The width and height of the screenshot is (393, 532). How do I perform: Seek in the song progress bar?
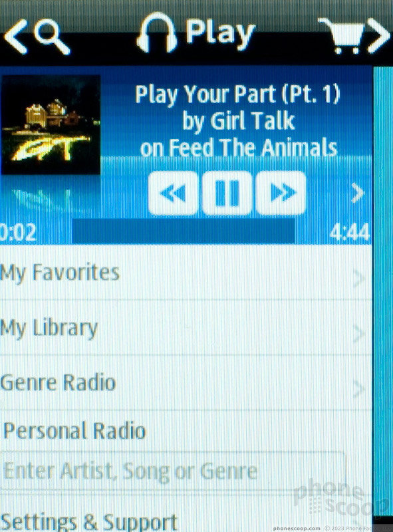pyautogui.click(x=184, y=231)
